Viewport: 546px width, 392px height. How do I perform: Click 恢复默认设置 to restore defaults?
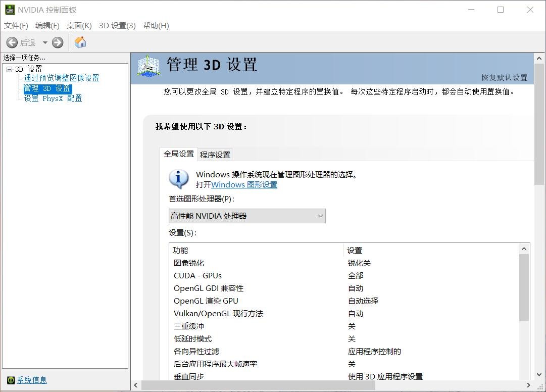(x=504, y=78)
